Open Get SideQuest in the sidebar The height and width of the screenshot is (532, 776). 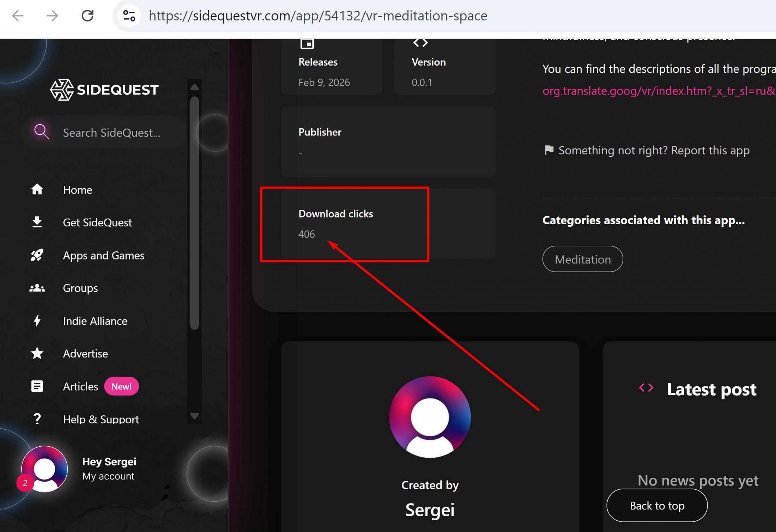pyautogui.click(x=97, y=222)
